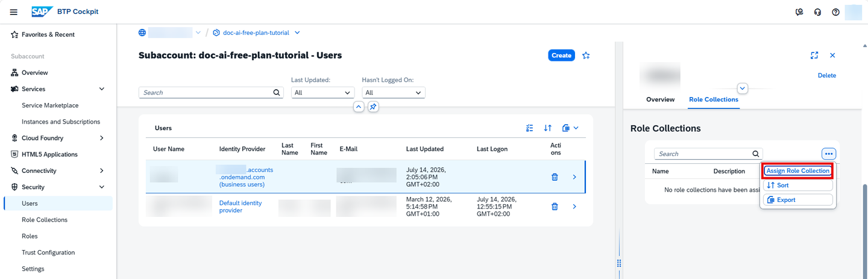
Task: Go to Overview in sidebar
Action: [34, 72]
